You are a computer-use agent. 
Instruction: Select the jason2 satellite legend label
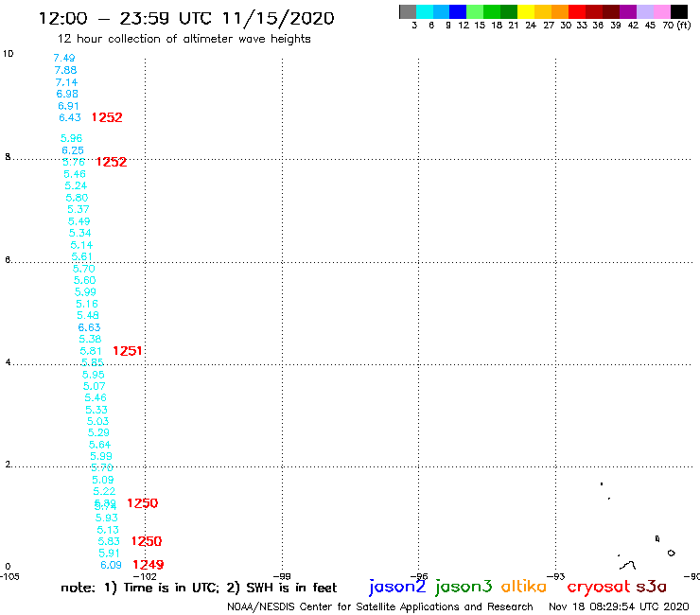pos(397,587)
